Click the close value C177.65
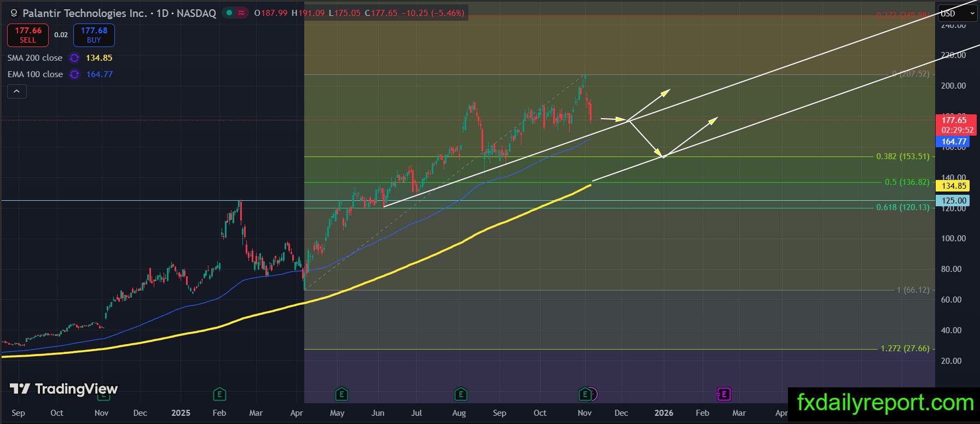The width and height of the screenshot is (980, 424). point(381,13)
